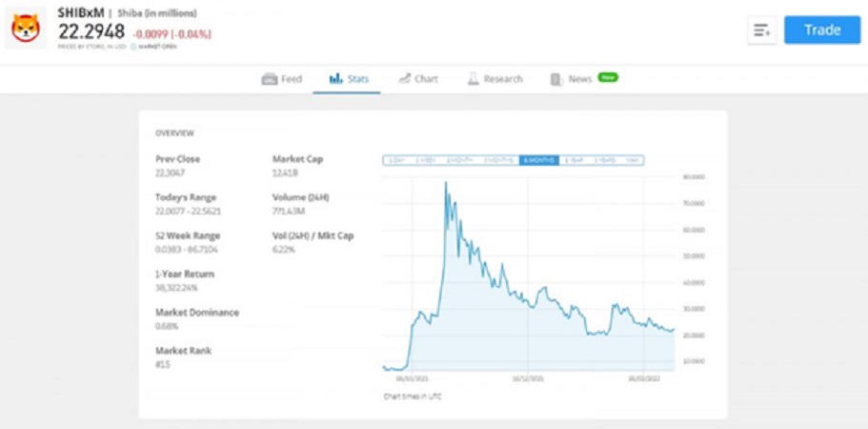Open the Research tab
868x429 pixels.
coord(502,79)
